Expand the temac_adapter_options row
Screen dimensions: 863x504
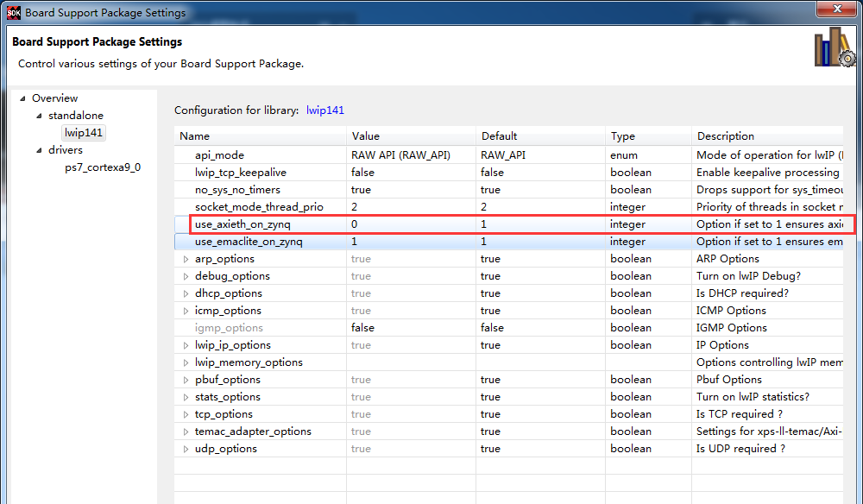186,432
